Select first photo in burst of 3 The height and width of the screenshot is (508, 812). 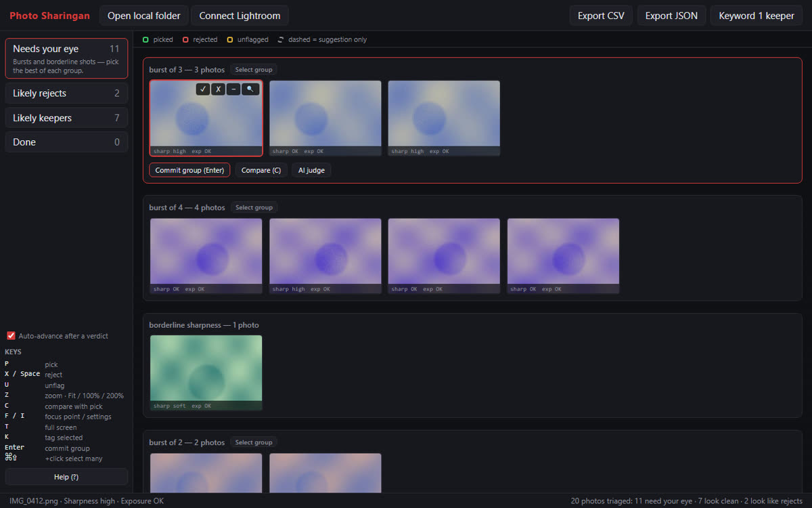(206, 118)
